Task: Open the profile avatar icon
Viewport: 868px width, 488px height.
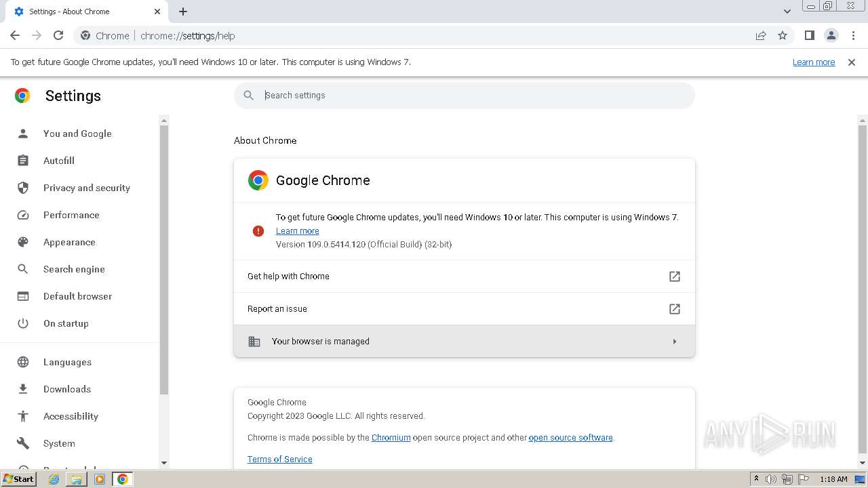Action: [x=831, y=35]
